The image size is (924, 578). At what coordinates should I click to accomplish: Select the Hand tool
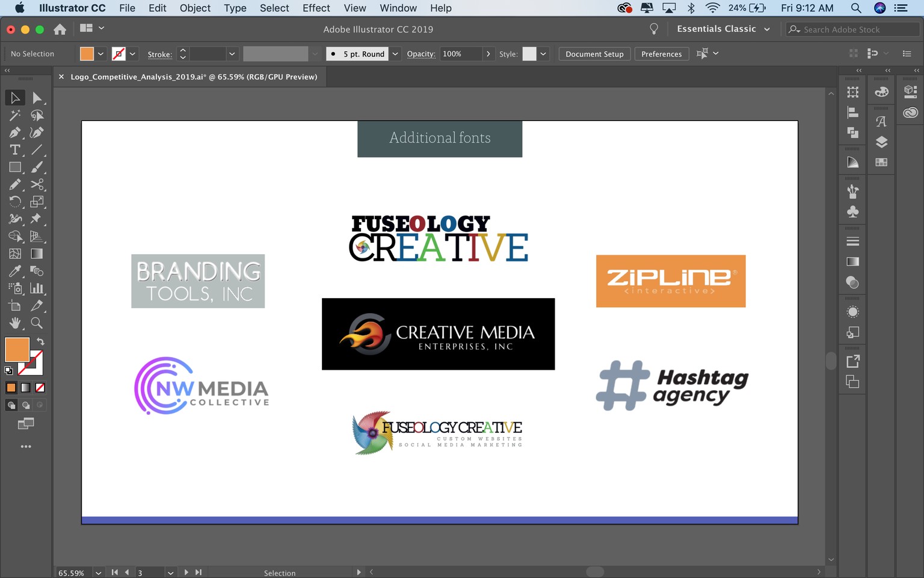click(x=15, y=323)
